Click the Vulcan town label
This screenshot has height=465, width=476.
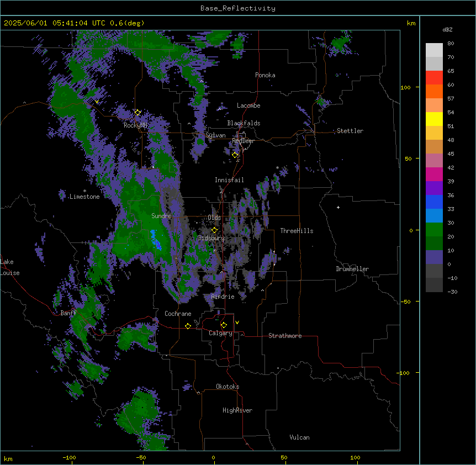300,437
